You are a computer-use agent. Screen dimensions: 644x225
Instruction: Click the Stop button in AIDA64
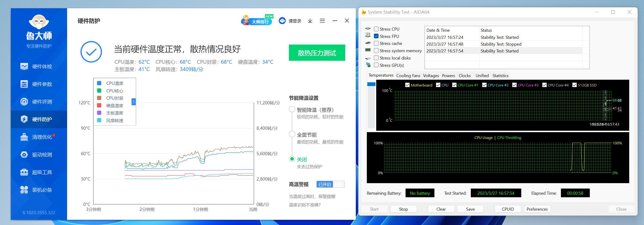point(403,209)
